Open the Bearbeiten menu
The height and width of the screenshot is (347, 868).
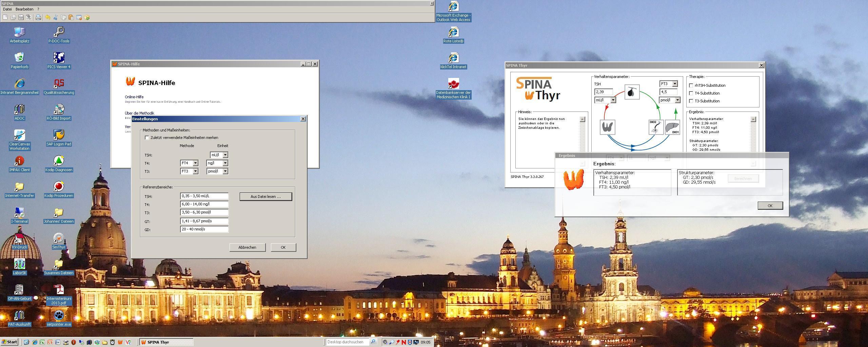tap(24, 9)
